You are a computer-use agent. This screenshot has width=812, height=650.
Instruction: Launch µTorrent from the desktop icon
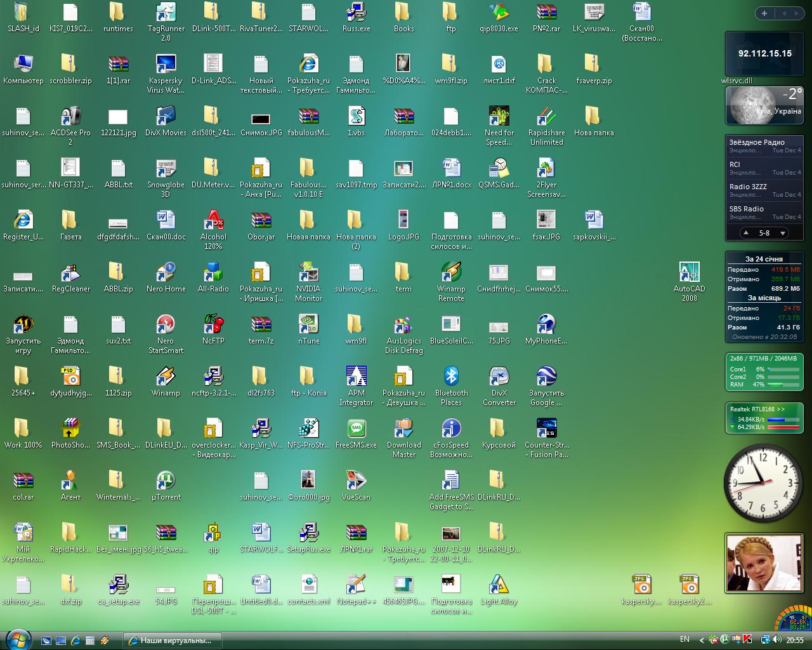click(x=166, y=481)
